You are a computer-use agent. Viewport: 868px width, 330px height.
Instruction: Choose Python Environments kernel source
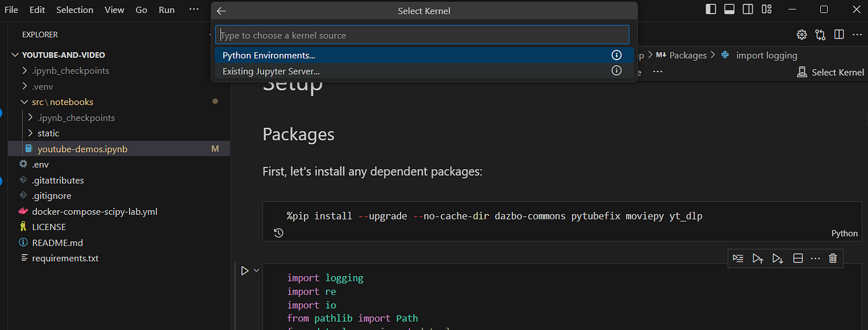point(268,55)
